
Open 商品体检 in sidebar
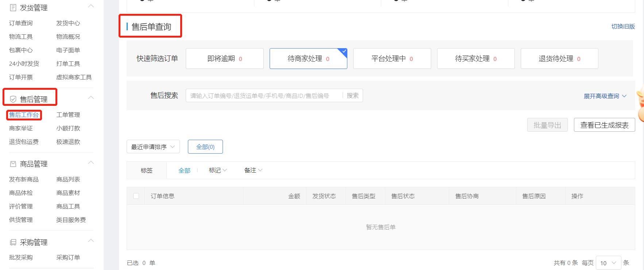(21, 193)
